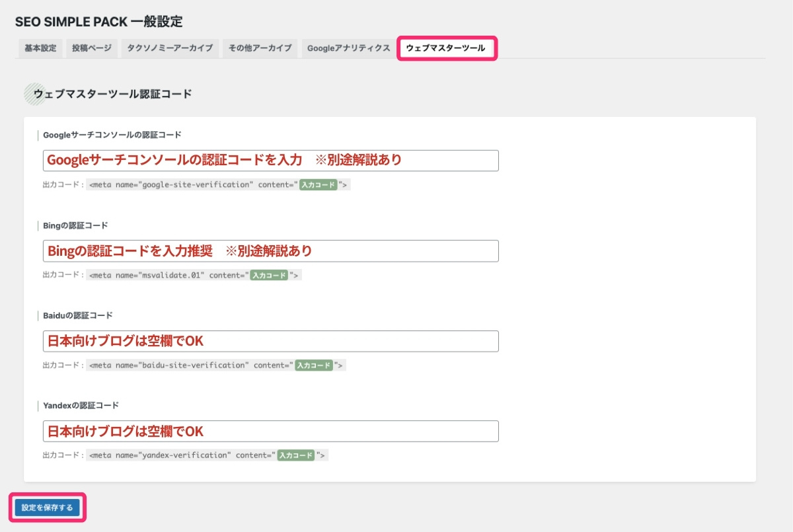
Task: Open the その他アーカイブ tab
Action: [x=260, y=48]
